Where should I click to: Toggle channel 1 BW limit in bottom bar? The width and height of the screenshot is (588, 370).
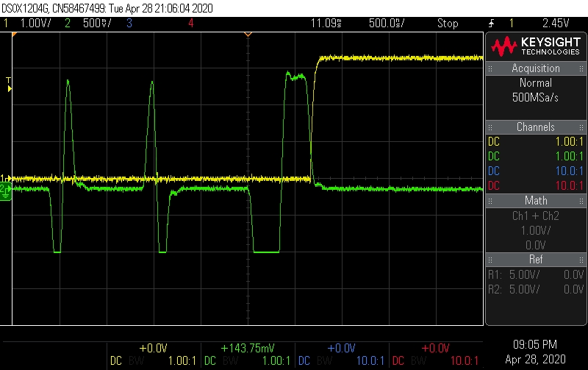tap(137, 361)
